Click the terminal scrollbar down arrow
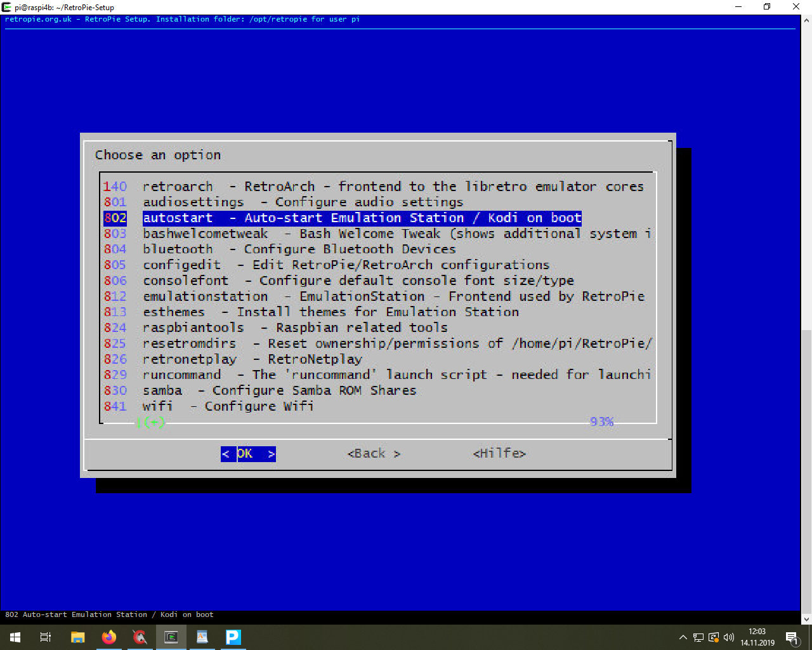 pos(806,619)
